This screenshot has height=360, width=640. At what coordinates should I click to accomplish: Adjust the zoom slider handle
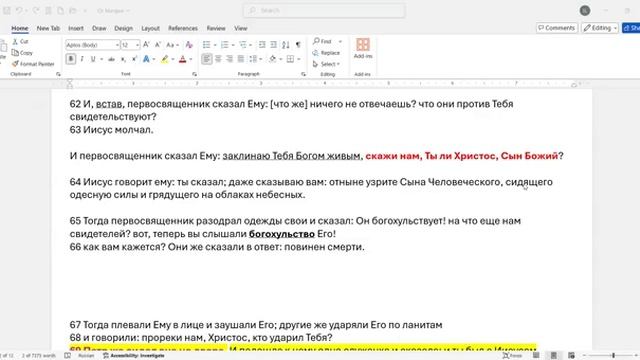[613, 356]
